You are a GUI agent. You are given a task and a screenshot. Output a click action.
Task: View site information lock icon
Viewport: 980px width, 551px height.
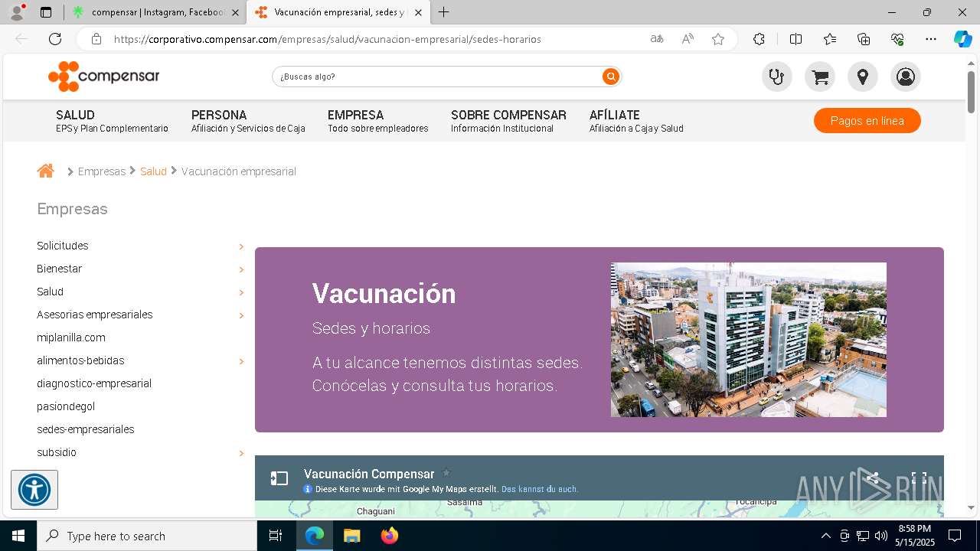(x=96, y=39)
